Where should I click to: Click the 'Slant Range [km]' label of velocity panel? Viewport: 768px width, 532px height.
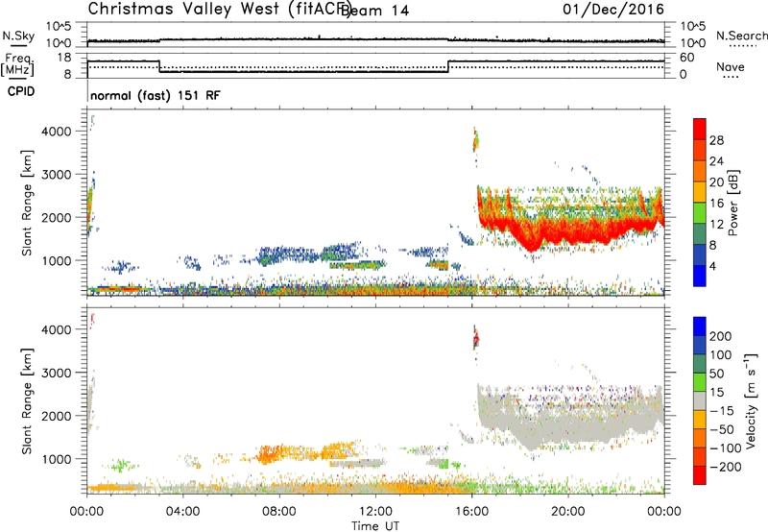coord(27,400)
